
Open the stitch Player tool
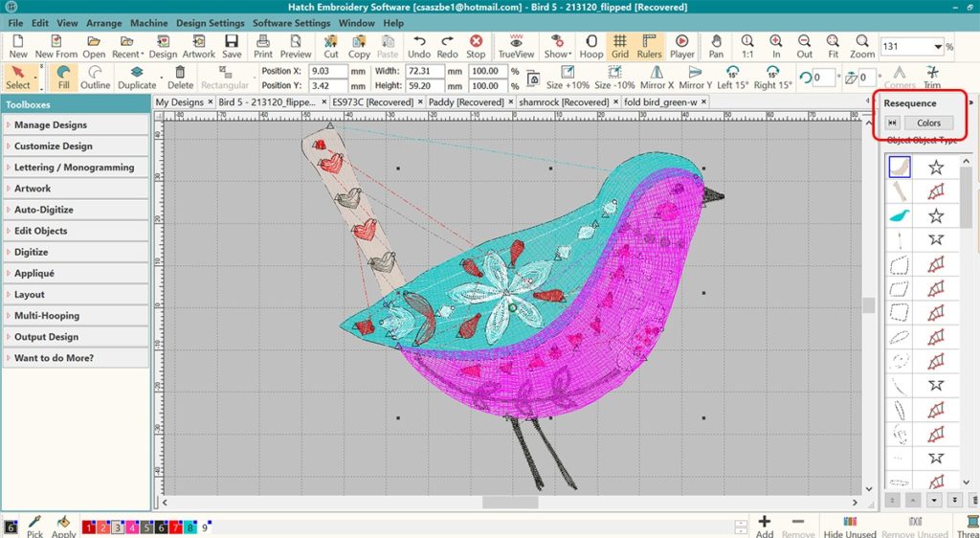[681, 46]
